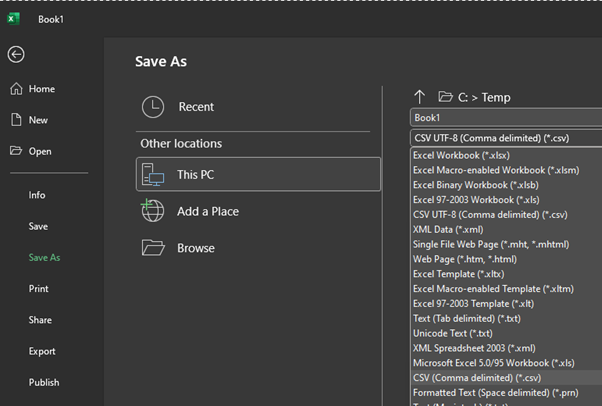This screenshot has height=406, width=602.
Task: Open the Print page
Action: (x=38, y=289)
